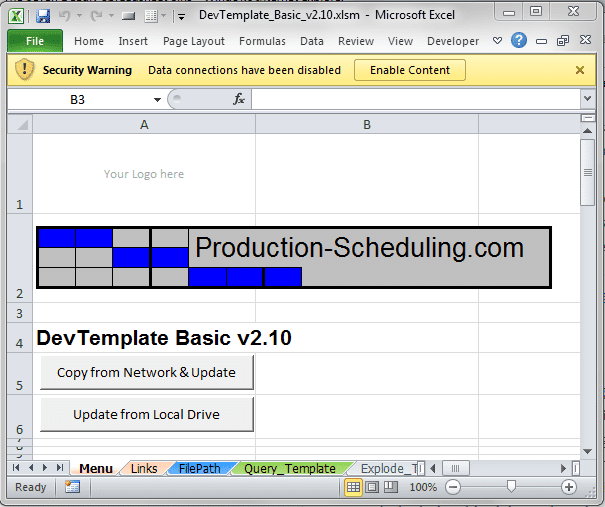Viewport: 605px width, 507px height.
Task: Select row 1 header
Action: point(20,174)
